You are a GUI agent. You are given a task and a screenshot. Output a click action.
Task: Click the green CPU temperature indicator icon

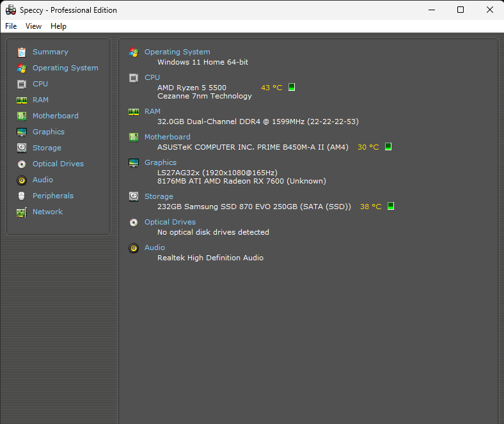click(x=292, y=87)
